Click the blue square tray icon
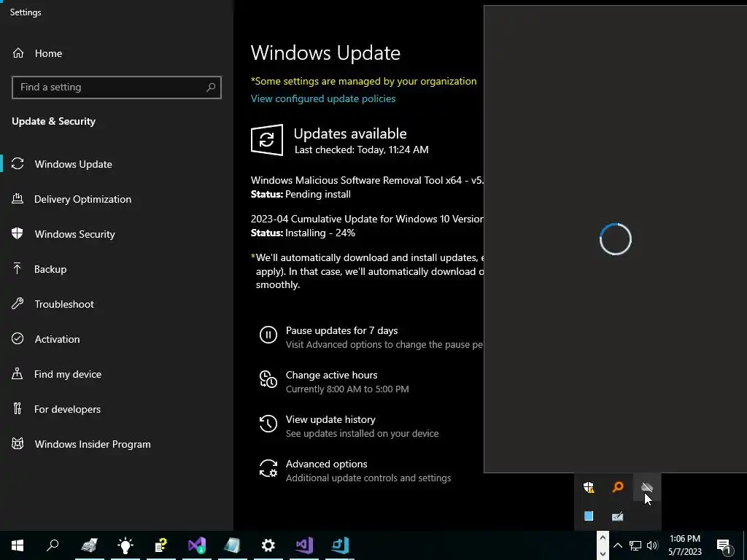Image resolution: width=747 pixels, height=560 pixels. 589,516
